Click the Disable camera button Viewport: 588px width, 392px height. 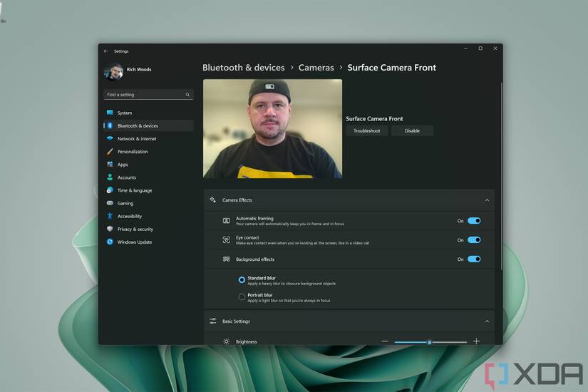pos(412,131)
